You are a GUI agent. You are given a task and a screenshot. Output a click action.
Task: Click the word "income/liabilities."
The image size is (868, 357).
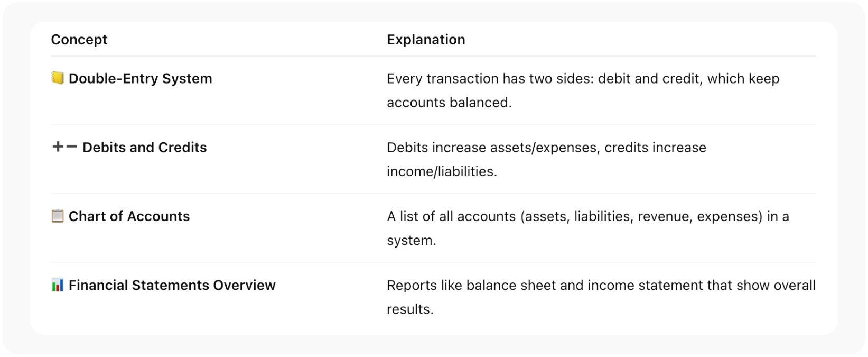(442, 171)
